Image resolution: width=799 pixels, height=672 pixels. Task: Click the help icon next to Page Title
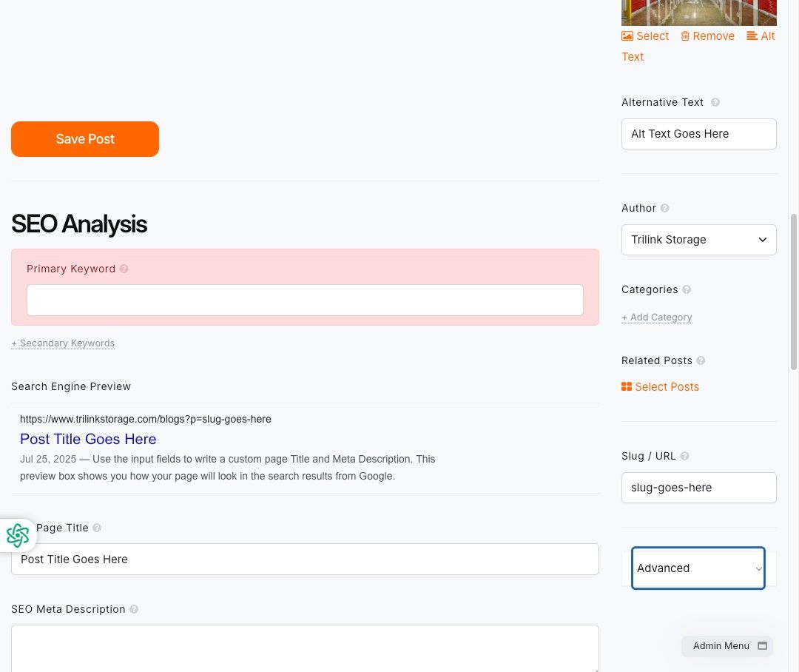point(97,528)
